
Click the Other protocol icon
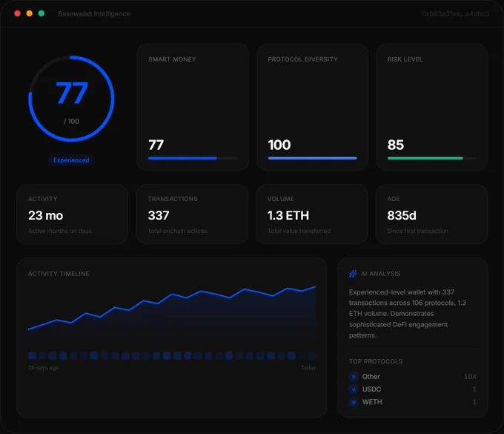(354, 376)
